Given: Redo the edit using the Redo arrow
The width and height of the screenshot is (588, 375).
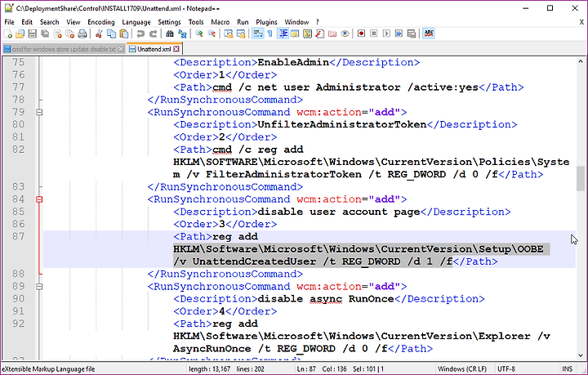Looking at the screenshot, I should (153, 34).
